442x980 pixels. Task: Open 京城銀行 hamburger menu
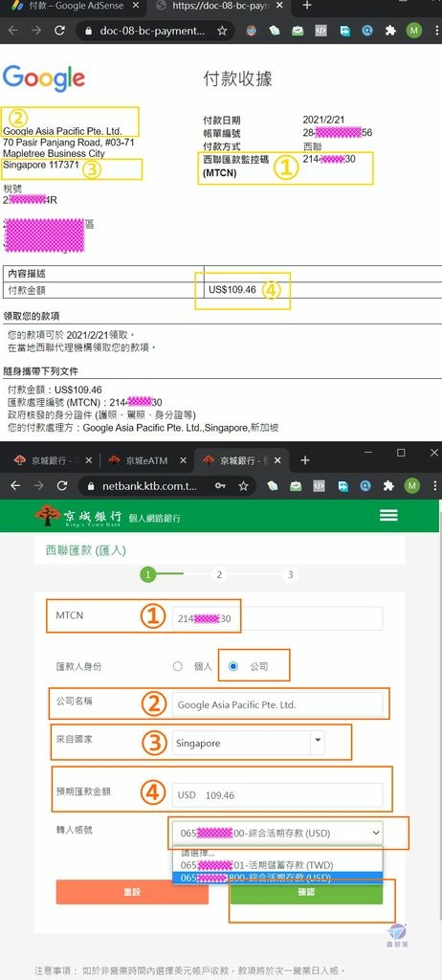pos(388,515)
